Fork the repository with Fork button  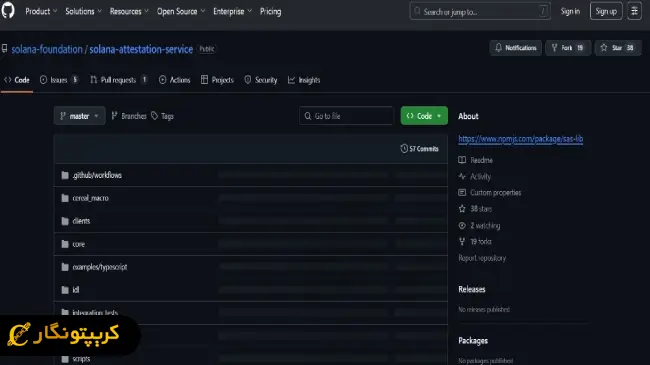point(568,48)
